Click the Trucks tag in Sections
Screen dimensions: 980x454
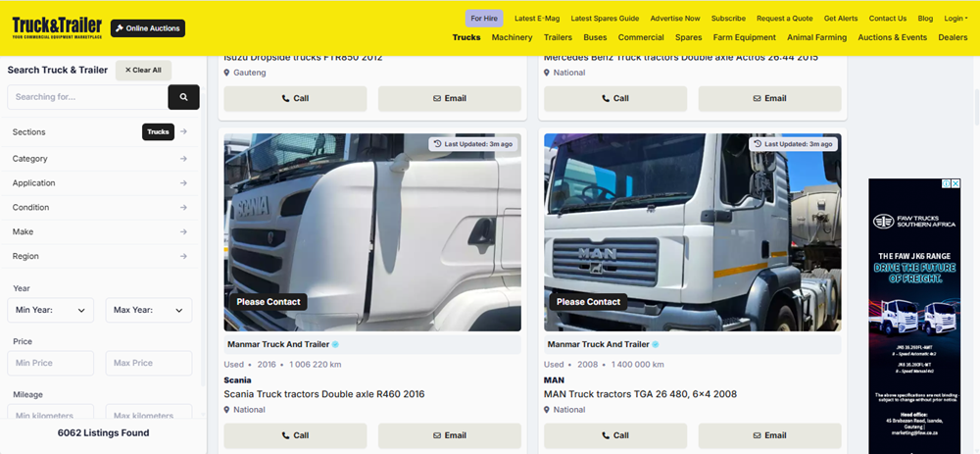pyautogui.click(x=158, y=132)
